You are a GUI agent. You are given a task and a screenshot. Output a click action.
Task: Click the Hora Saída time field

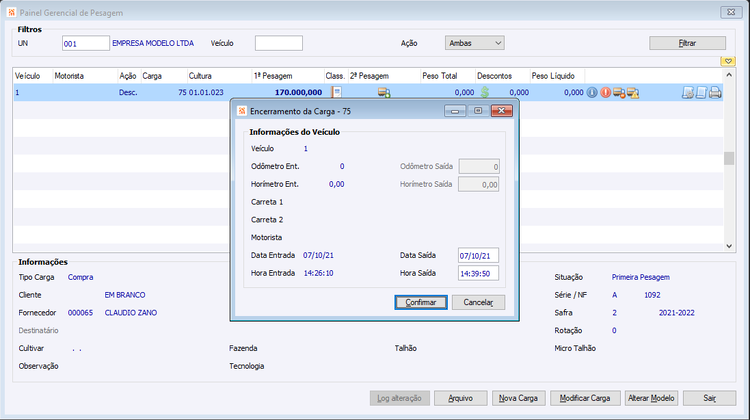(x=478, y=274)
